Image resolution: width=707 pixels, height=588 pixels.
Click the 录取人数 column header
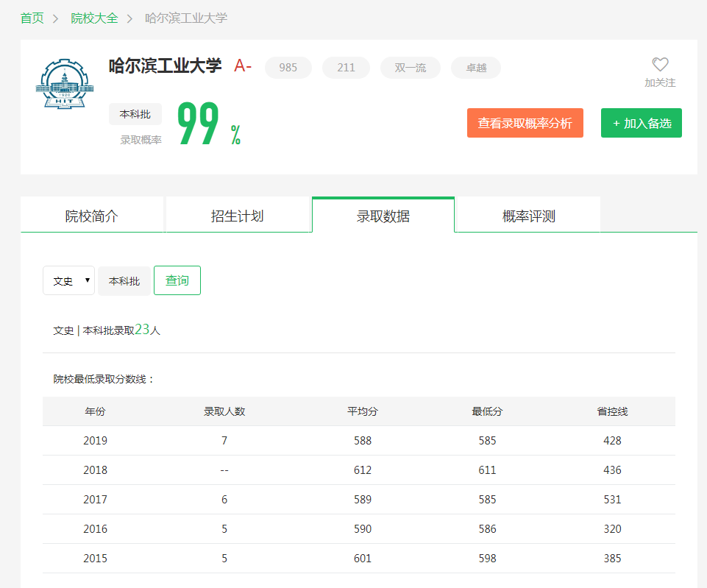click(224, 411)
